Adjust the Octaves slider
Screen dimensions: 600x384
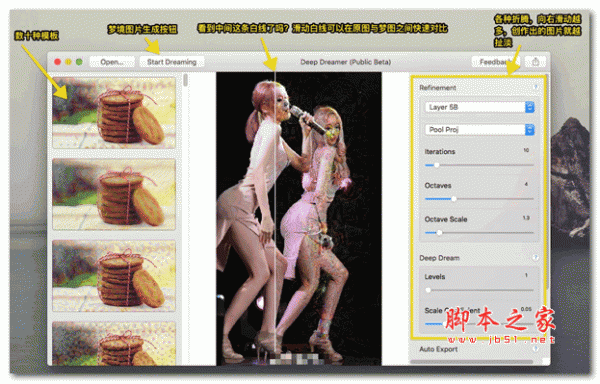(479, 199)
